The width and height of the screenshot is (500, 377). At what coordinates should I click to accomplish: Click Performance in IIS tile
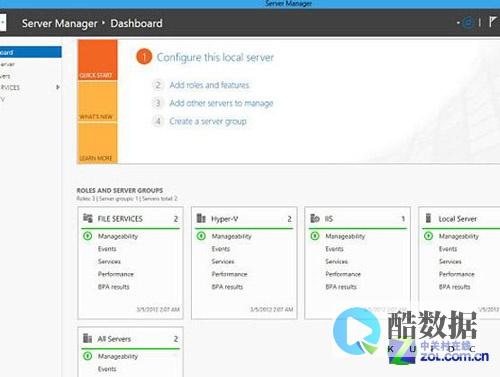pyautogui.click(x=343, y=274)
